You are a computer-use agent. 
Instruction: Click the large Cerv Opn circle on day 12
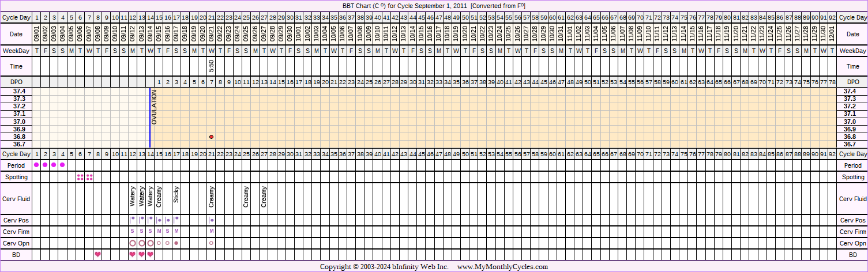tap(133, 243)
